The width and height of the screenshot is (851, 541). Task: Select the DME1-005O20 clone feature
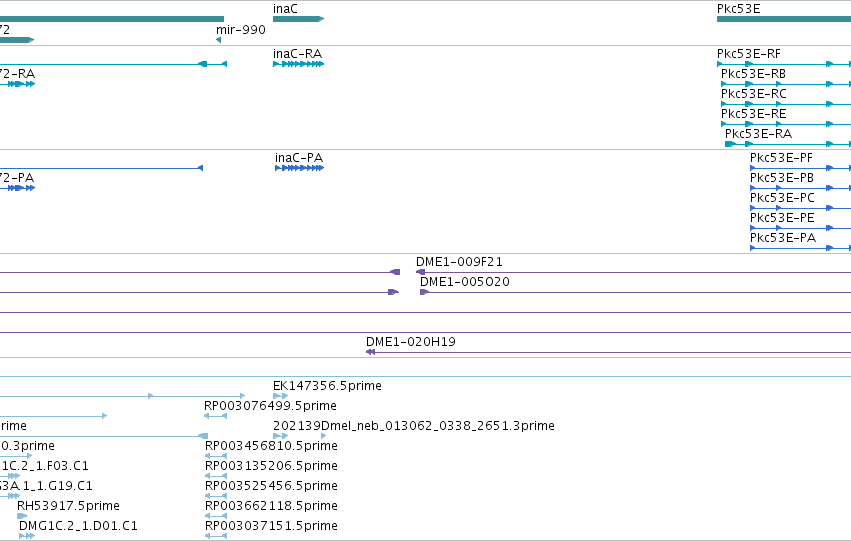pos(636,292)
